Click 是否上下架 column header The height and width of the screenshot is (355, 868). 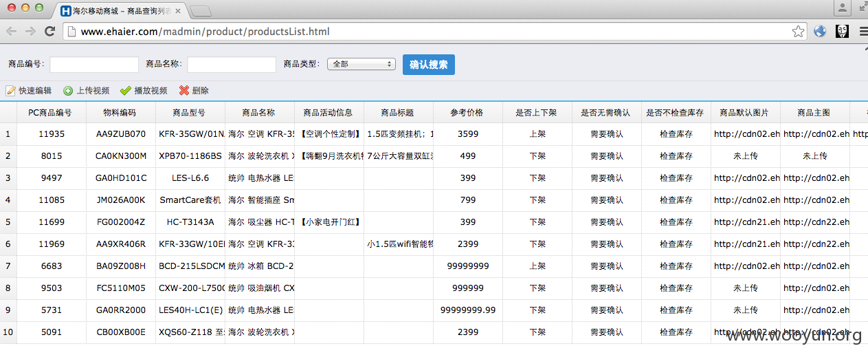pyautogui.click(x=537, y=113)
